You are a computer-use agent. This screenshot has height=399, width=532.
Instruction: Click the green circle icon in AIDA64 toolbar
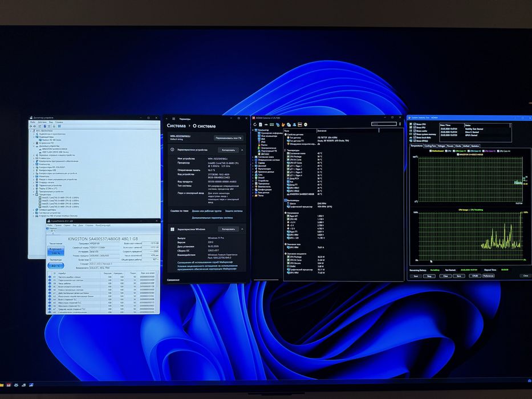[306, 124]
